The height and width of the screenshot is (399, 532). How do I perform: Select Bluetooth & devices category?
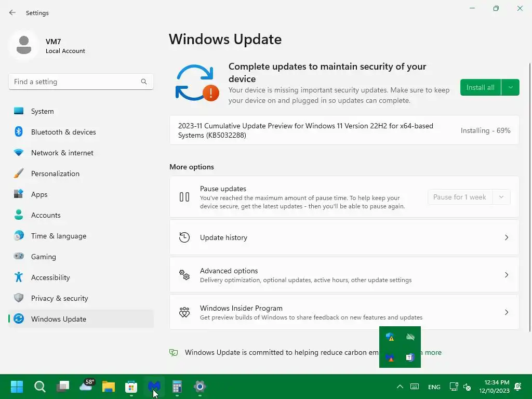pos(81,132)
